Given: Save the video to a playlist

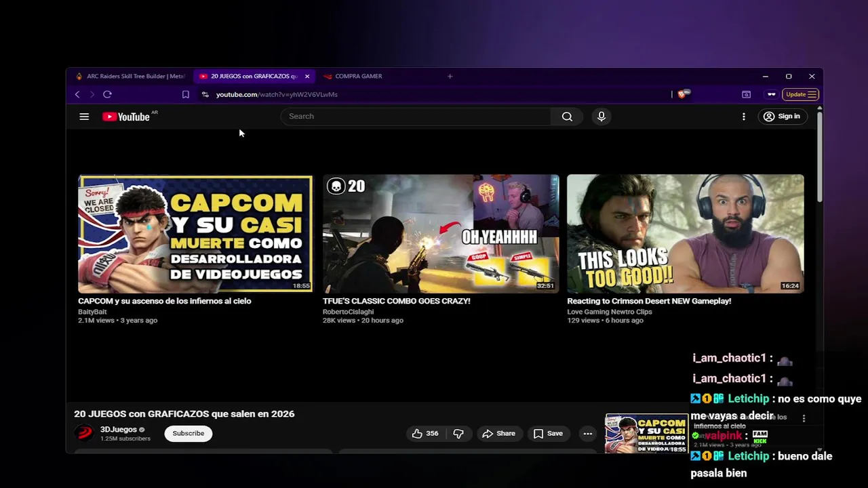Looking at the screenshot, I should pyautogui.click(x=548, y=433).
